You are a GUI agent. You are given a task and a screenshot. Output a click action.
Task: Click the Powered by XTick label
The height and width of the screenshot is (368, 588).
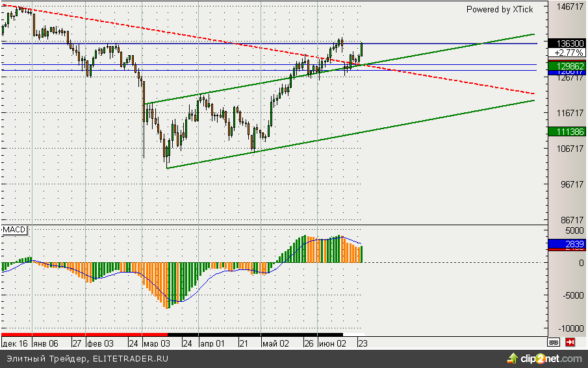[x=499, y=9]
